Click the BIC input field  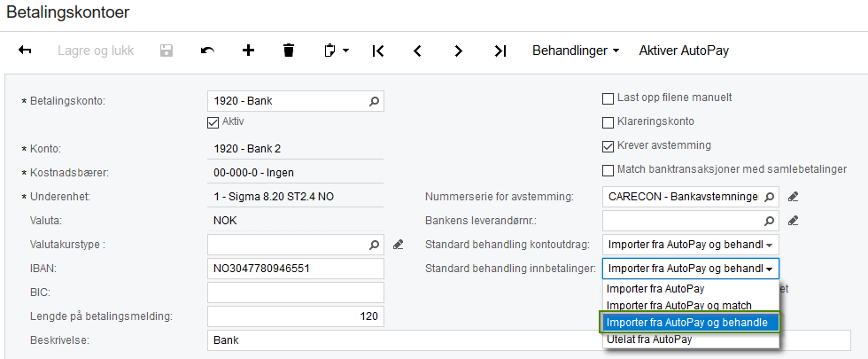296,293
